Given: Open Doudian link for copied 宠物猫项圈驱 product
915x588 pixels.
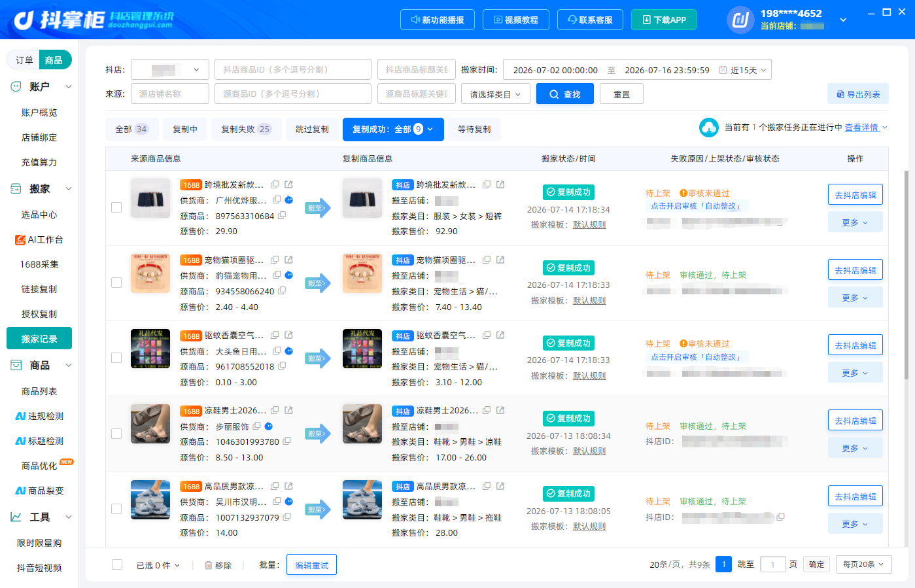Looking at the screenshot, I should coord(500,260).
